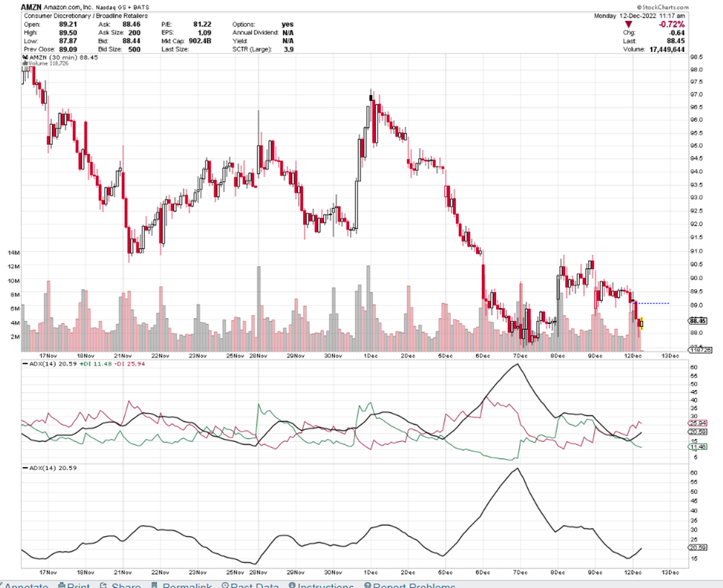The height and width of the screenshot is (588, 723).
Task: Click the Ask Size value 200
Action: tap(134, 33)
